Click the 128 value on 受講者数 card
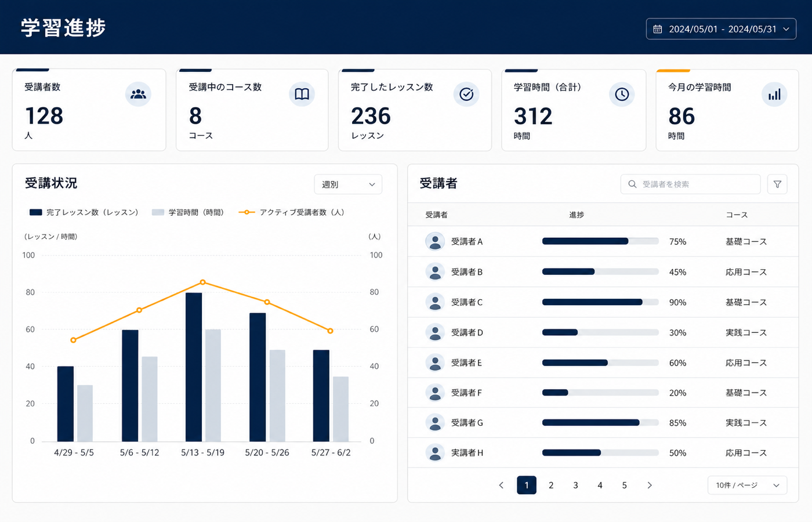This screenshot has width=812, height=522. point(44,116)
